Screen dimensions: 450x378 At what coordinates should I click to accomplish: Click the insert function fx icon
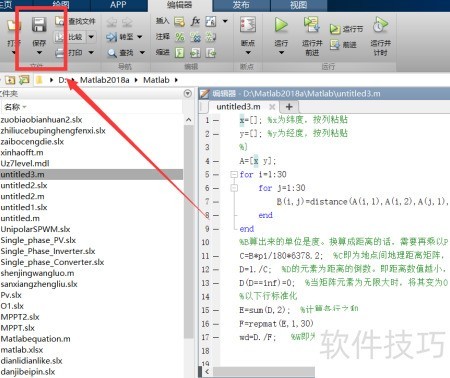(195, 21)
